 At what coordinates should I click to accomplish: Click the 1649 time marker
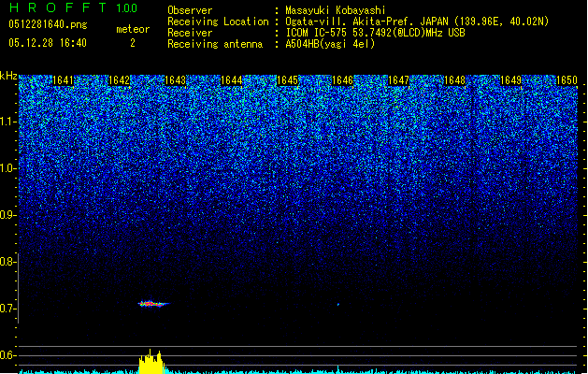pos(510,80)
